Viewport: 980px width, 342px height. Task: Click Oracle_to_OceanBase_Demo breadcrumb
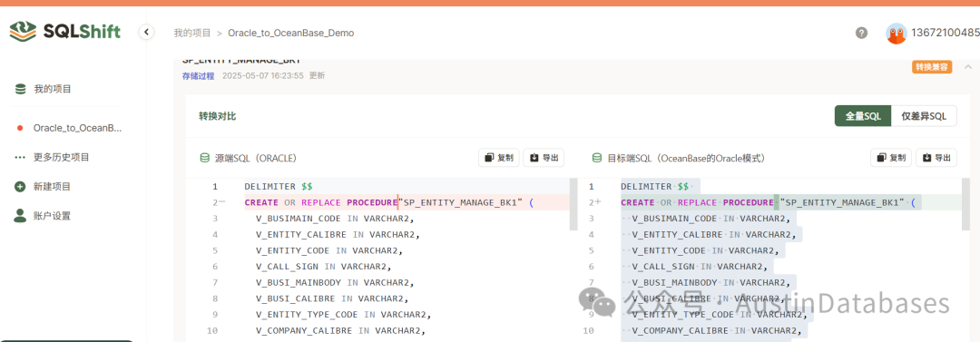point(290,34)
